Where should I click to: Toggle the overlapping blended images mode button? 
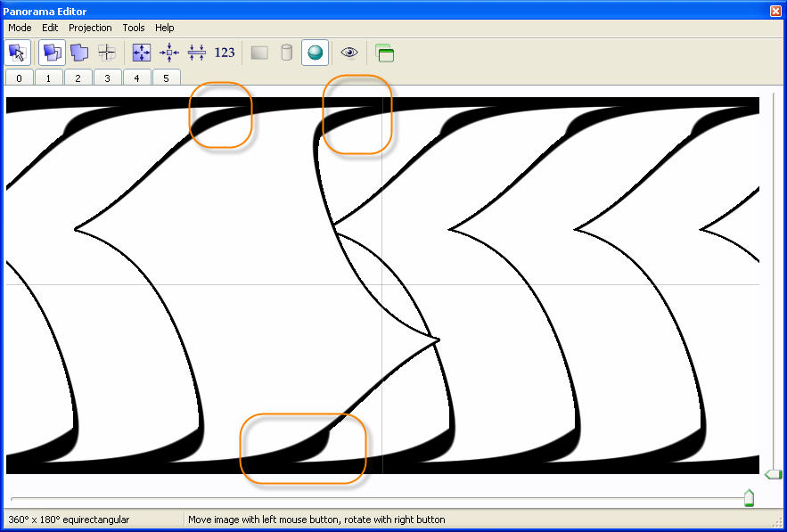(x=52, y=53)
